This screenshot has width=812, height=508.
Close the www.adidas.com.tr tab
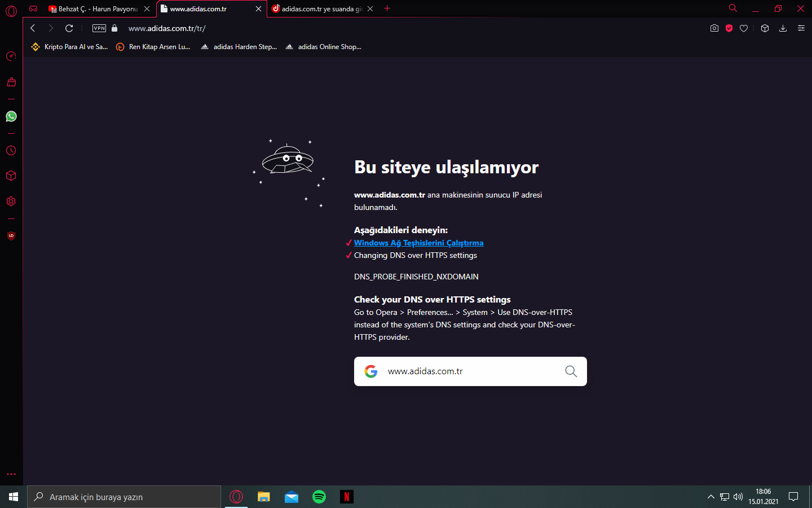259,9
